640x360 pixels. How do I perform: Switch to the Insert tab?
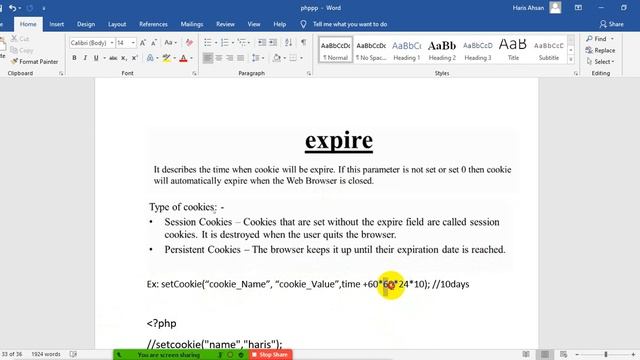pyautogui.click(x=56, y=24)
